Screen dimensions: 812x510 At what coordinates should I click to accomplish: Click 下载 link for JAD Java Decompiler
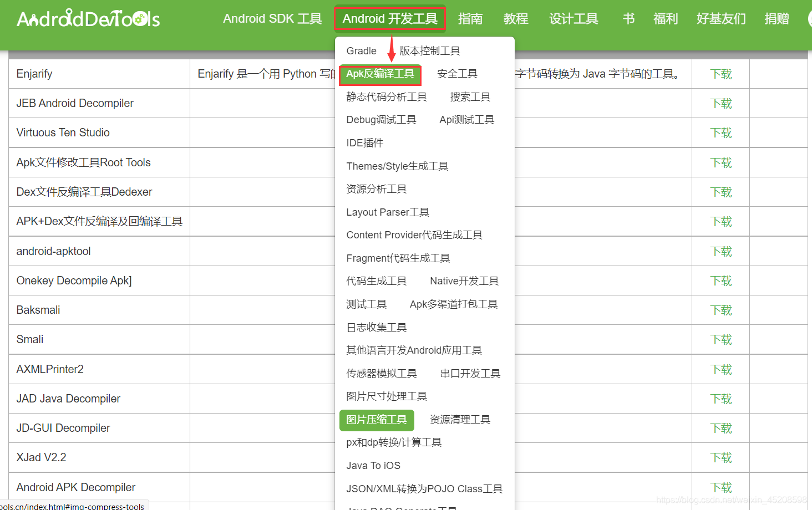tap(721, 399)
